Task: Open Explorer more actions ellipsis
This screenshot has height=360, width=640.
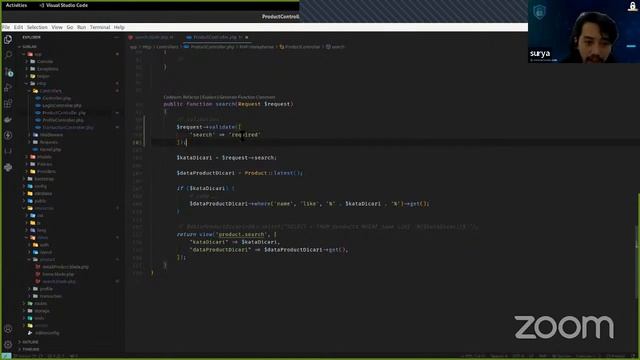Action: pos(116,37)
